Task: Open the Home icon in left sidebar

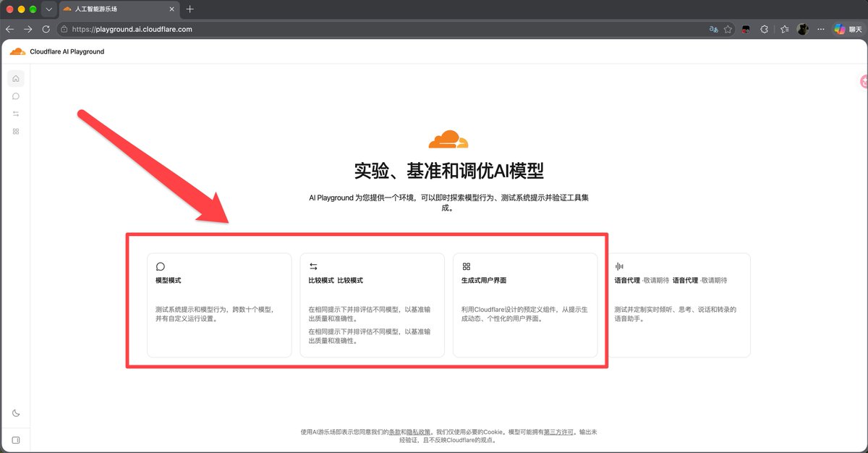Action: pos(16,78)
